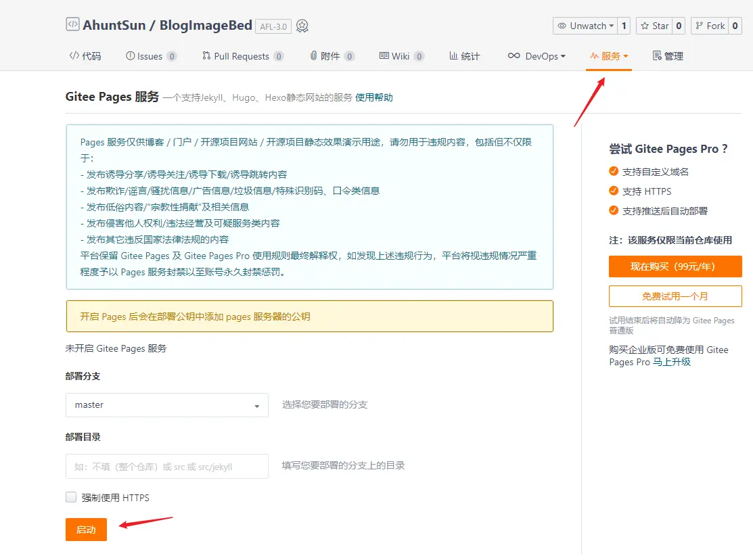
Task: Click the 填写您要部署的分支上的目录 hint text
Action: pyautogui.click(x=344, y=465)
